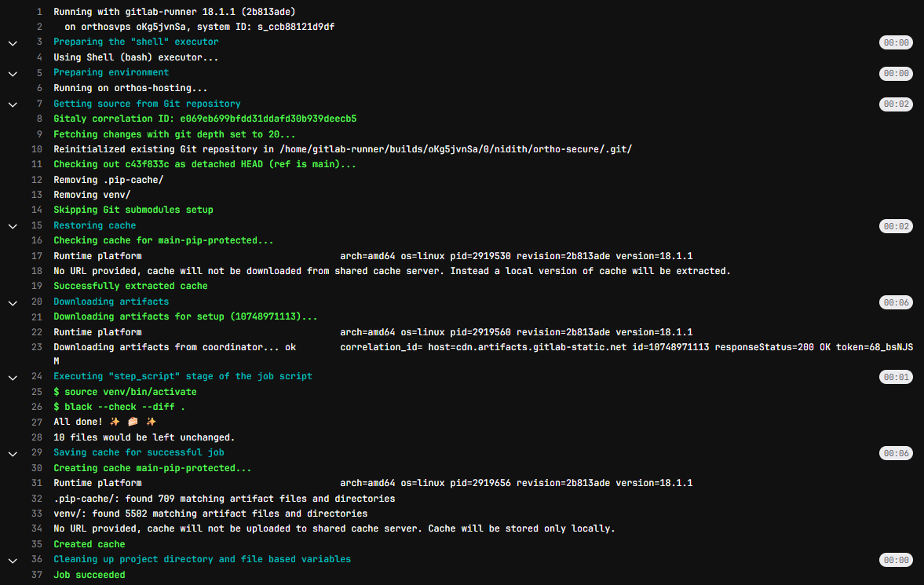The height and width of the screenshot is (585, 924).
Task: Click the "Running on orthos-hosting..." line
Action: 130,88
